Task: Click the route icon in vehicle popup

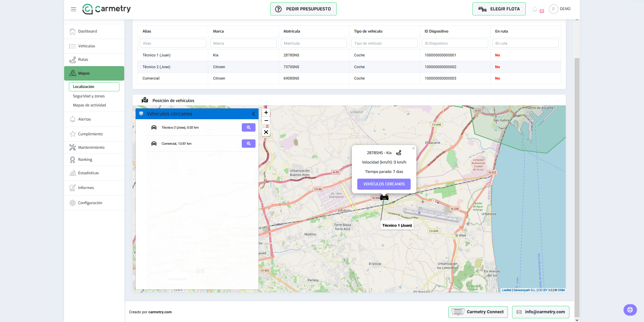Action: point(399,153)
